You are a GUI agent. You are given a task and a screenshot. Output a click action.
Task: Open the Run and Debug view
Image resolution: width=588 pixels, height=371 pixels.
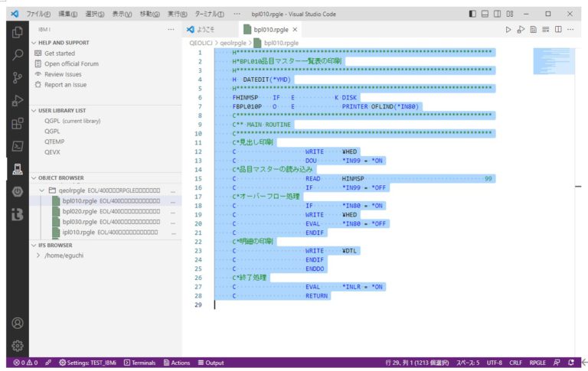point(17,100)
